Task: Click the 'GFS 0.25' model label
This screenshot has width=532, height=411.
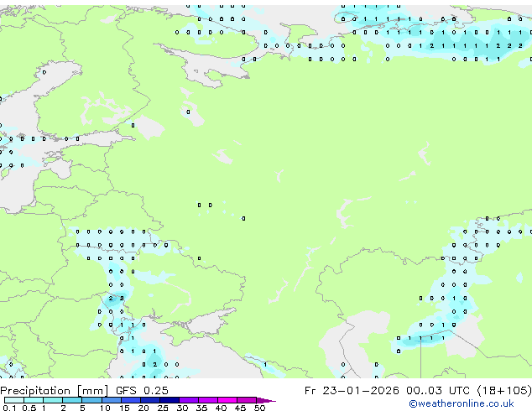Action: [x=142, y=391]
